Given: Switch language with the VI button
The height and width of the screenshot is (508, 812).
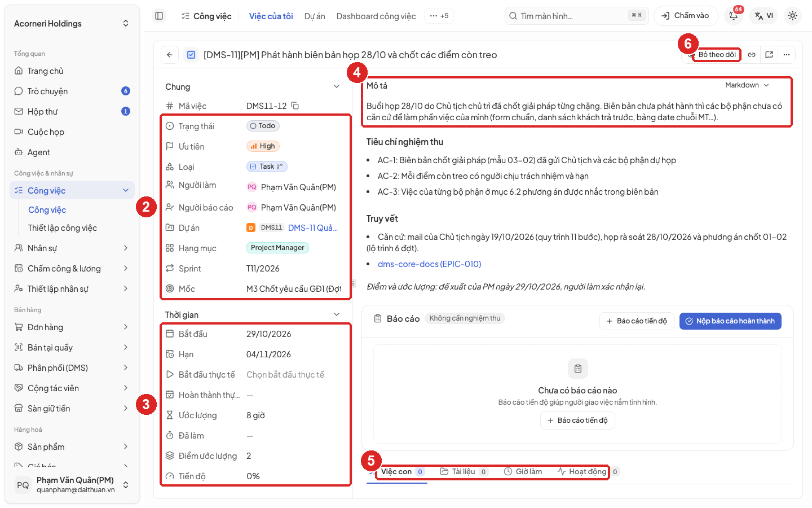Looking at the screenshot, I should [764, 16].
